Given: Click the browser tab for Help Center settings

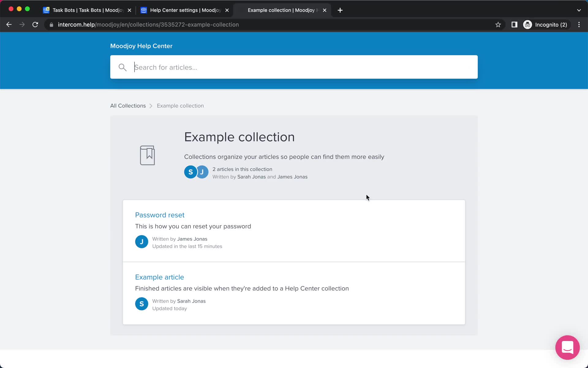Looking at the screenshot, I should pos(185,10).
